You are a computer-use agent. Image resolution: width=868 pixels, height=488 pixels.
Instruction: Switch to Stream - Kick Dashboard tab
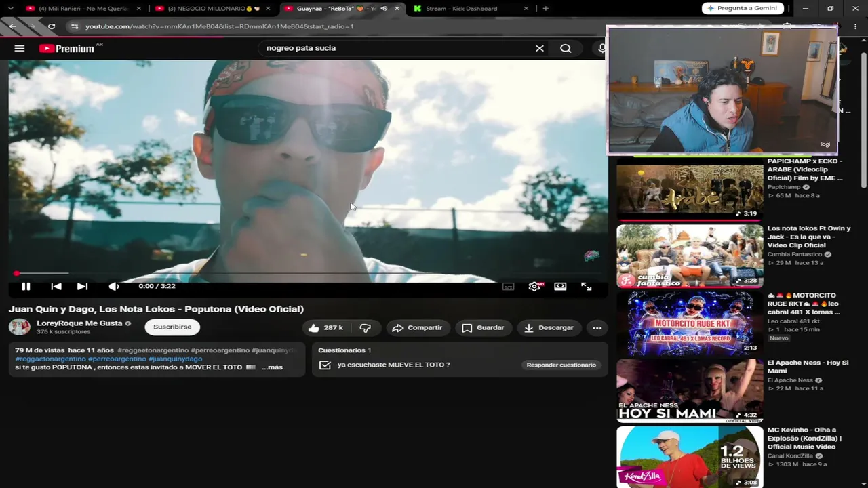click(x=462, y=9)
